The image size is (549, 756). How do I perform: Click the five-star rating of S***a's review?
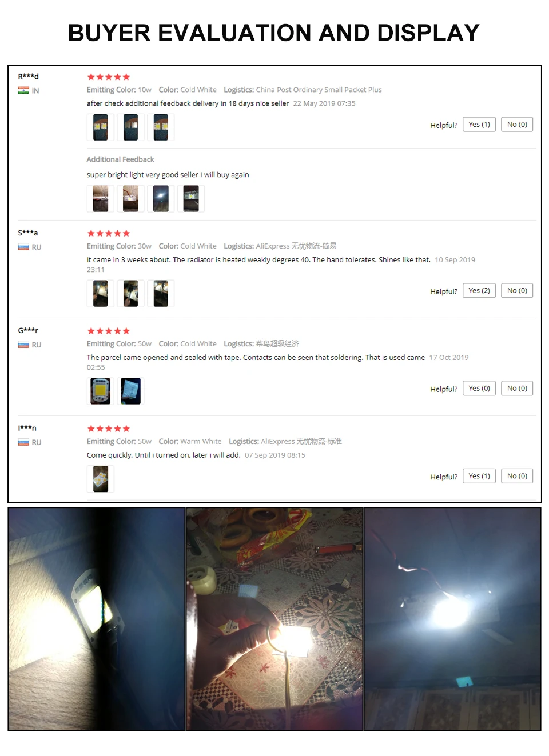click(x=109, y=233)
